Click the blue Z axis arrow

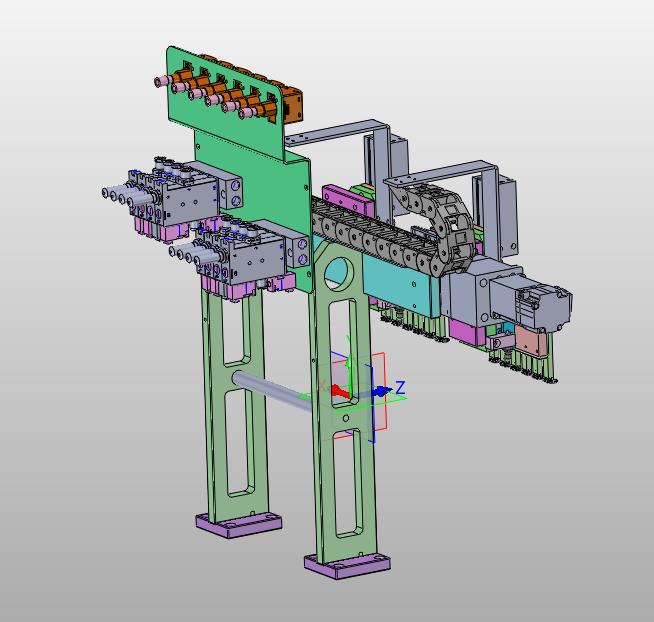pos(382,391)
